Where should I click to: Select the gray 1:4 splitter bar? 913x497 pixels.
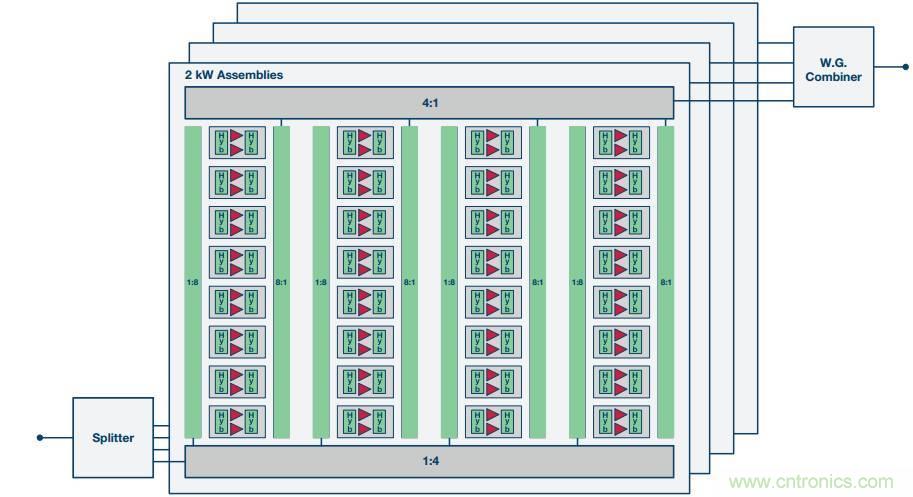pyautogui.click(x=429, y=461)
